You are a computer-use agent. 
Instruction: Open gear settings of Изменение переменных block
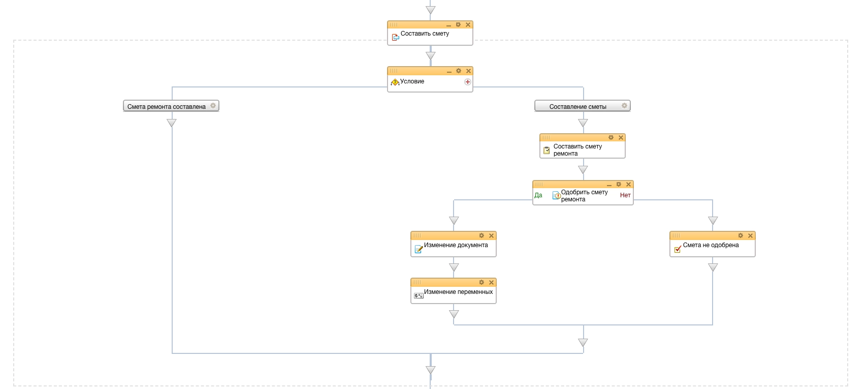481,283
